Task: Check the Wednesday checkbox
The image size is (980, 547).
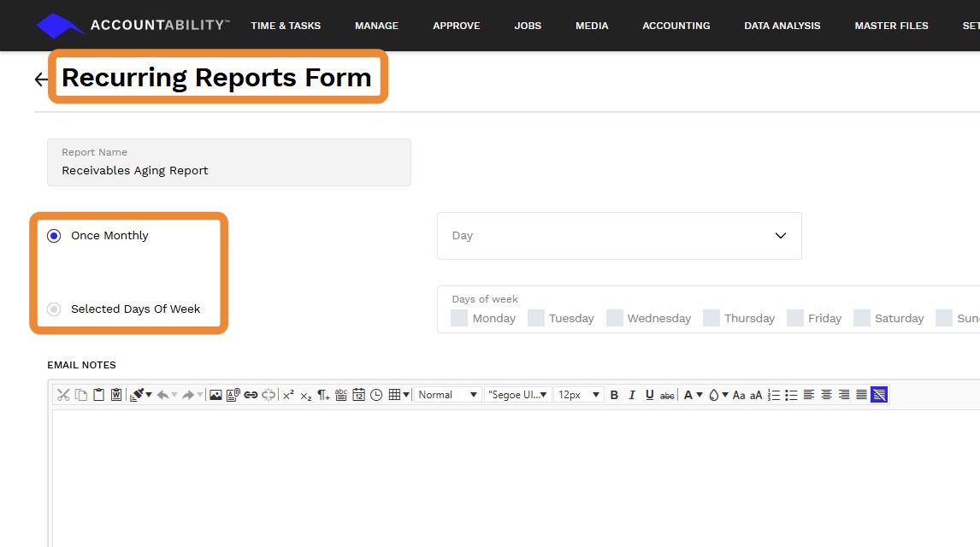Action: point(614,318)
